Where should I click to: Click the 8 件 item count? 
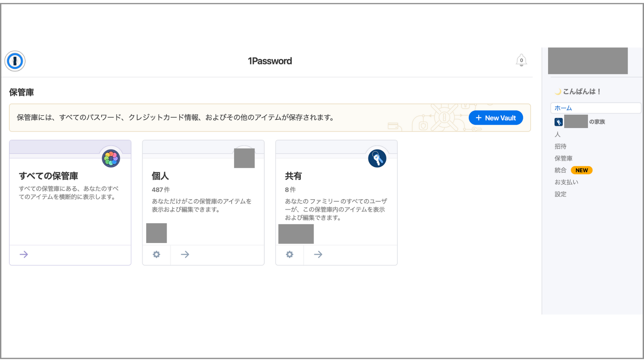(290, 190)
